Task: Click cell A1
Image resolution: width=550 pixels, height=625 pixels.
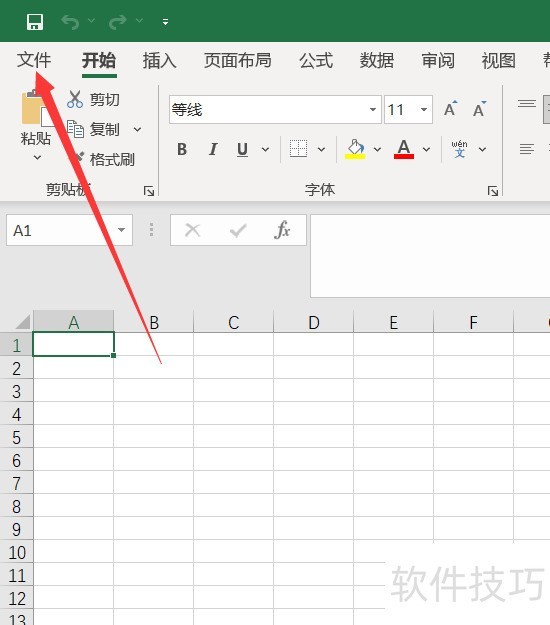Action: [x=74, y=344]
